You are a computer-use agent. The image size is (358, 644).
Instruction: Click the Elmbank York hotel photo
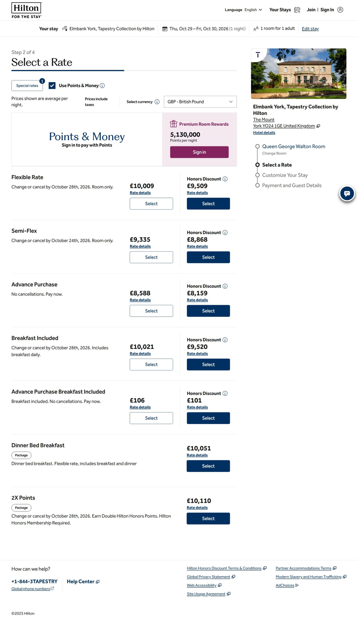click(298, 74)
